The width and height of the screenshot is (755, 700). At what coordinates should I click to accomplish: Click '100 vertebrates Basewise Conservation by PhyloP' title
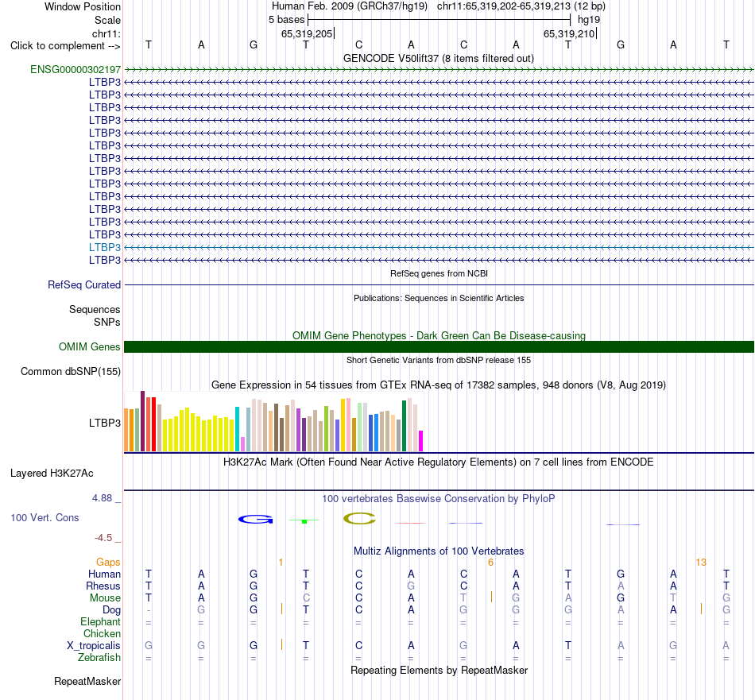(439, 499)
